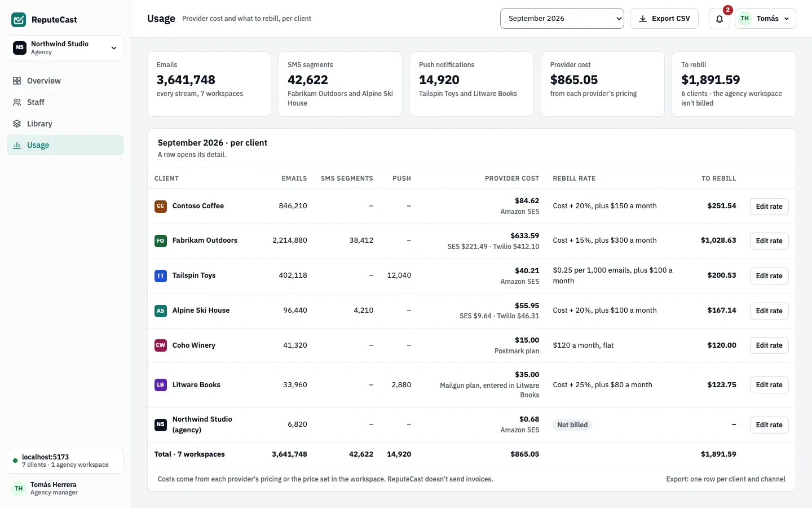Viewport: 812px width, 508px height.
Task: Edit rate for Fabrikam Outdoors
Action: coord(769,241)
